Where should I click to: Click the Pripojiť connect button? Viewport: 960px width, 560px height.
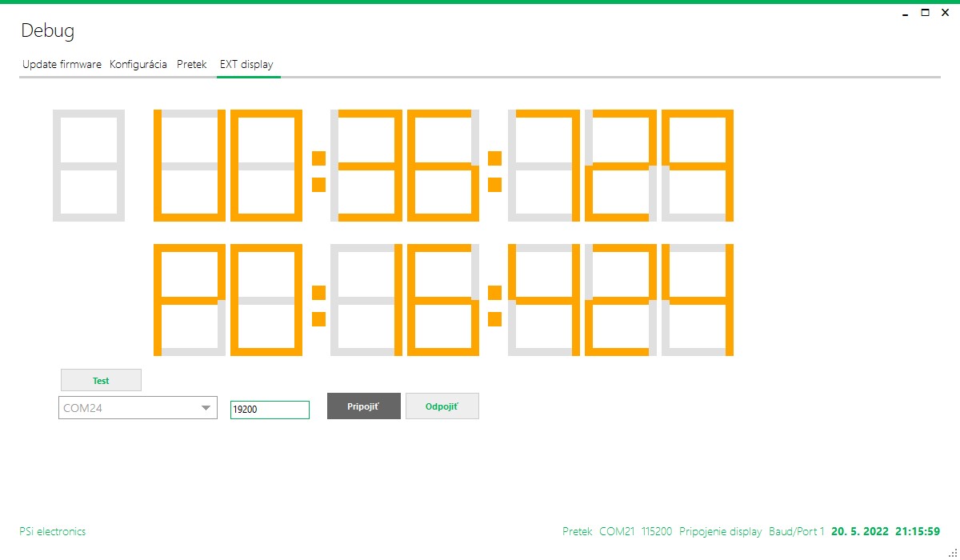pos(363,406)
